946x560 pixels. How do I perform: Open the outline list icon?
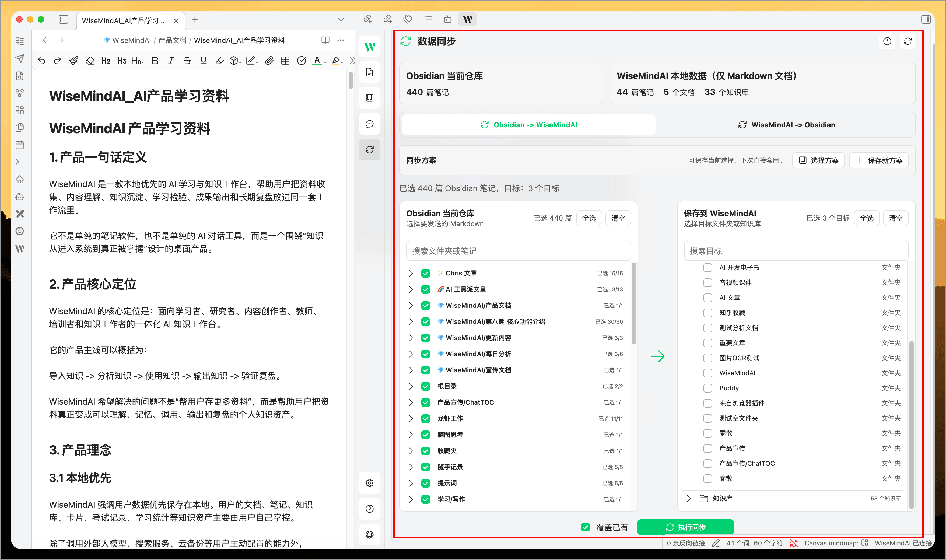(x=428, y=19)
